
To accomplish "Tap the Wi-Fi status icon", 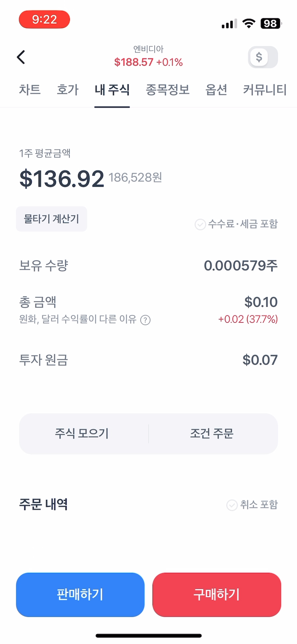I will click(248, 23).
